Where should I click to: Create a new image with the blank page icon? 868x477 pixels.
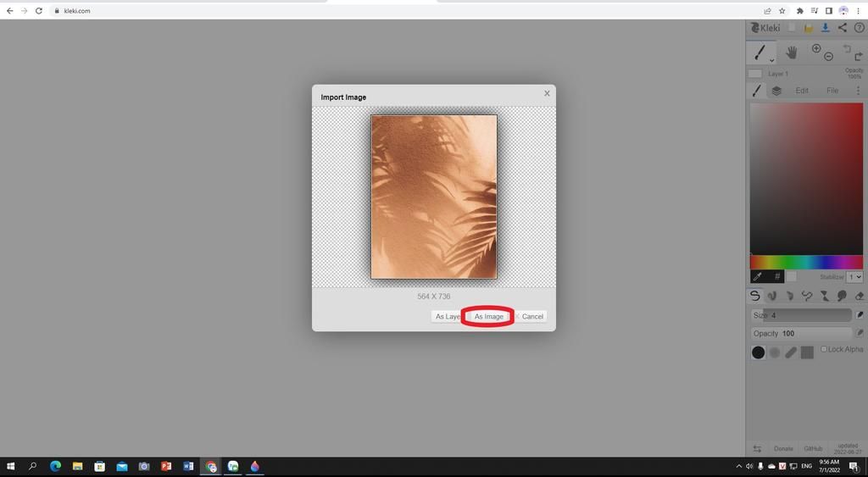pyautogui.click(x=793, y=28)
